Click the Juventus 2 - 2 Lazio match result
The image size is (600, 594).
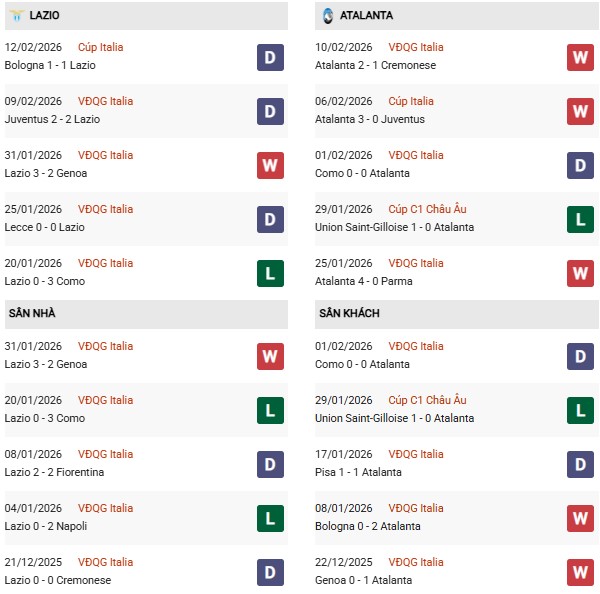pos(52,119)
